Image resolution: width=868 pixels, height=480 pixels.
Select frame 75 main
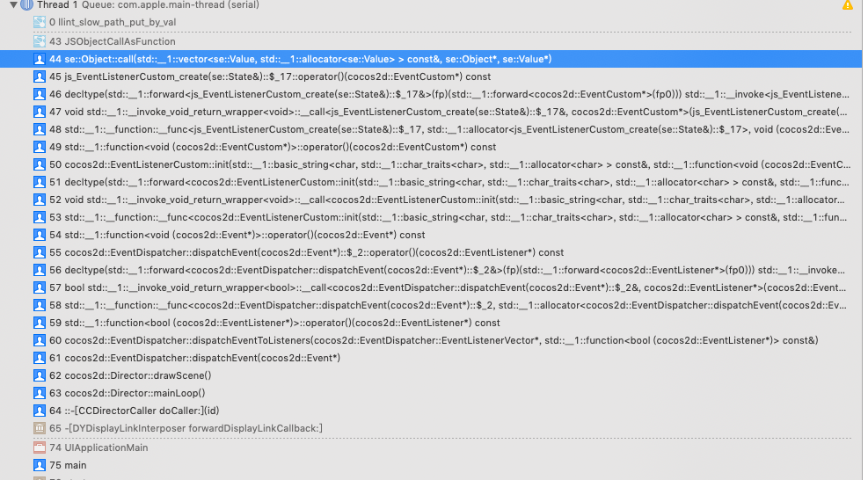coord(68,466)
